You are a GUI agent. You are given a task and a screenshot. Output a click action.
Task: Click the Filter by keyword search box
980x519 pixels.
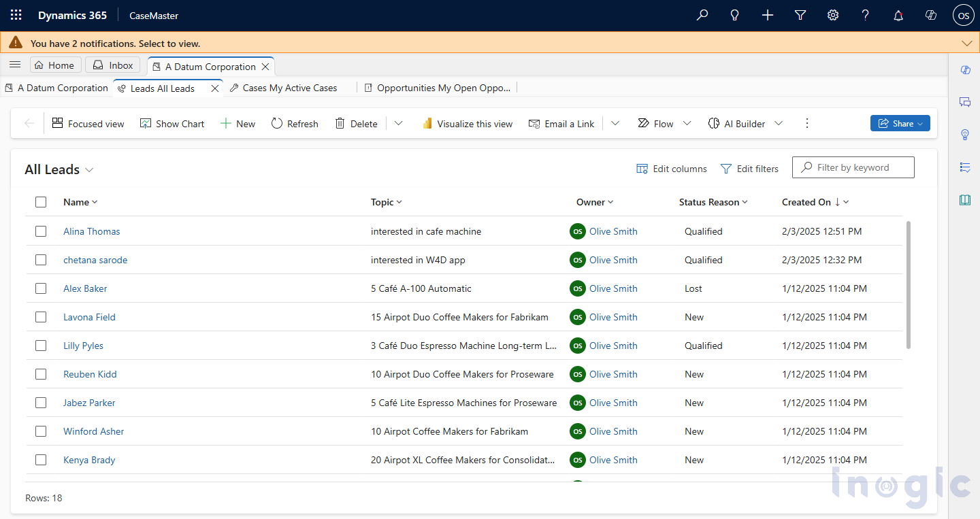coord(853,167)
